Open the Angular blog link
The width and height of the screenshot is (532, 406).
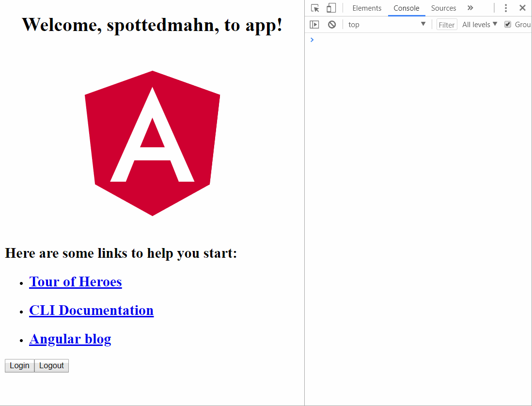[70, 339]
